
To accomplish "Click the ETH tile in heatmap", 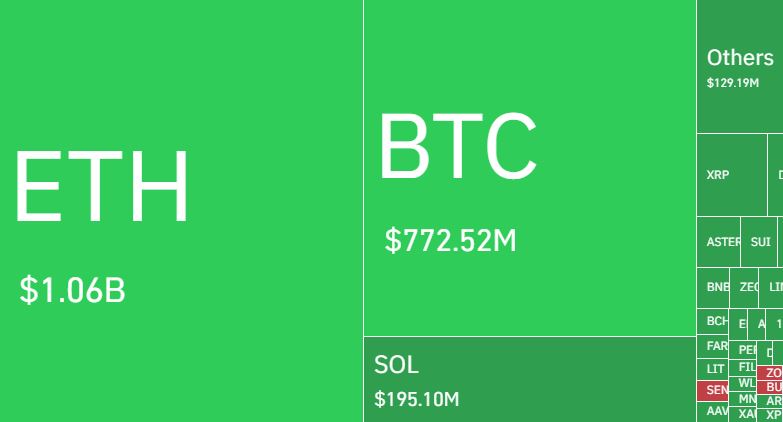I will [x=180, y=210].
